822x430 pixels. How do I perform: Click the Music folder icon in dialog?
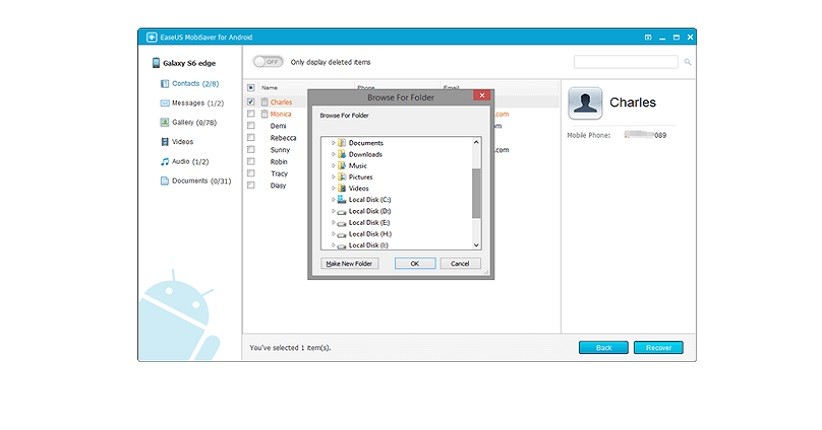(342, 165)
